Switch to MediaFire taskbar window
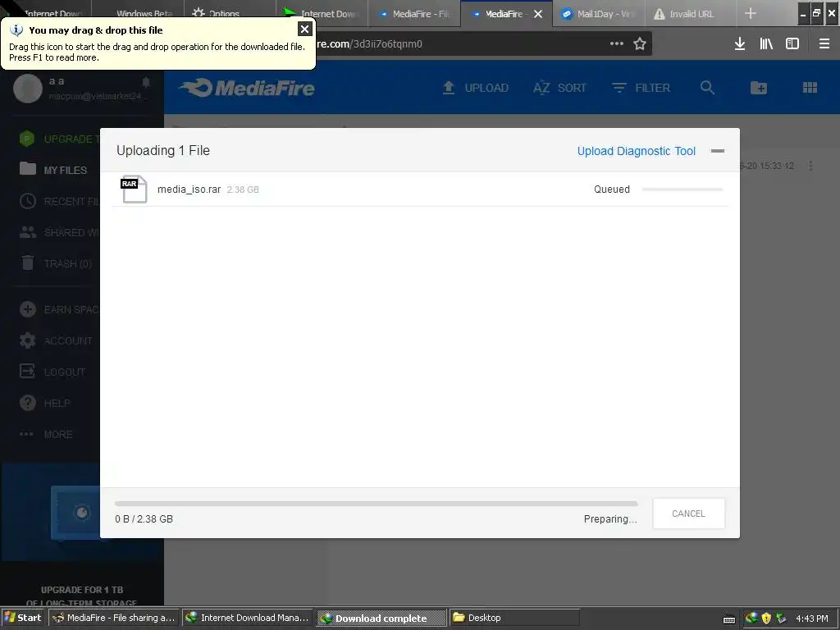This screenshot has width=840, height=630. pos(114,618)
